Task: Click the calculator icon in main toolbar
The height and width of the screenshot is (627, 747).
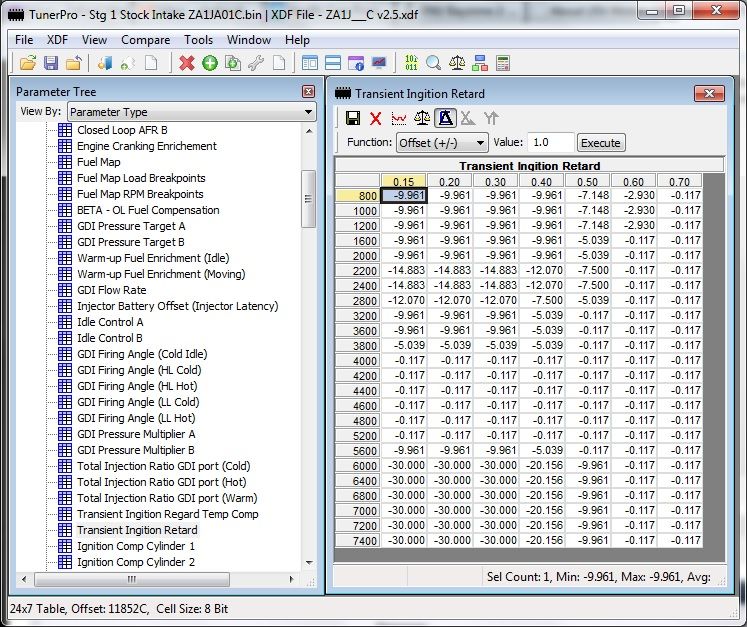Action: click(502, 63)
